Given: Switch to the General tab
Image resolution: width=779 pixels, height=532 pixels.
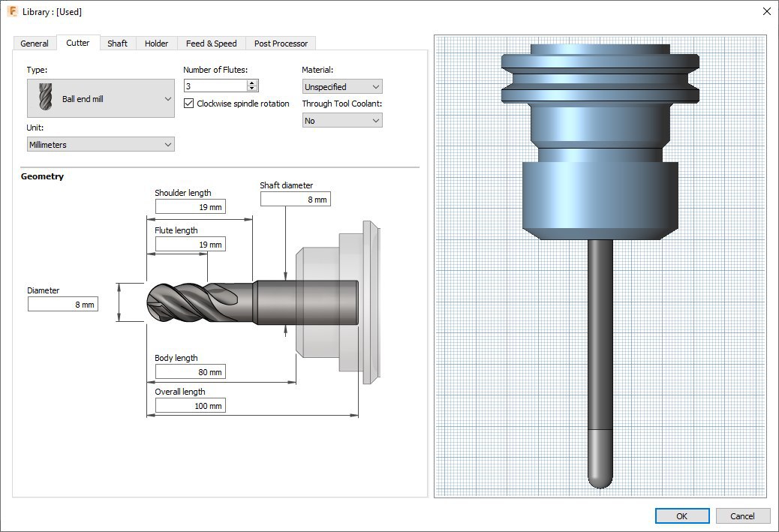Looking at the screenshot, I should 35,44.
